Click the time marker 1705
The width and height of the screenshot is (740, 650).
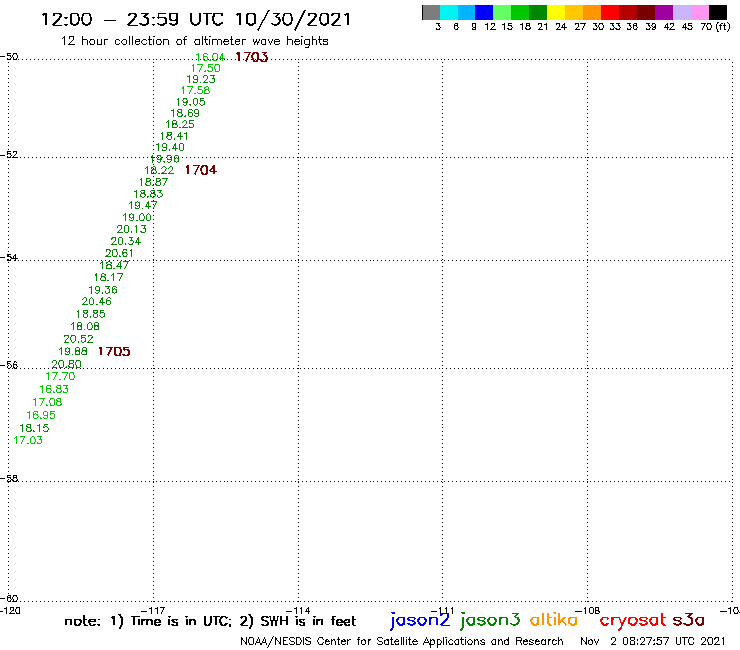tap(114, 351)
